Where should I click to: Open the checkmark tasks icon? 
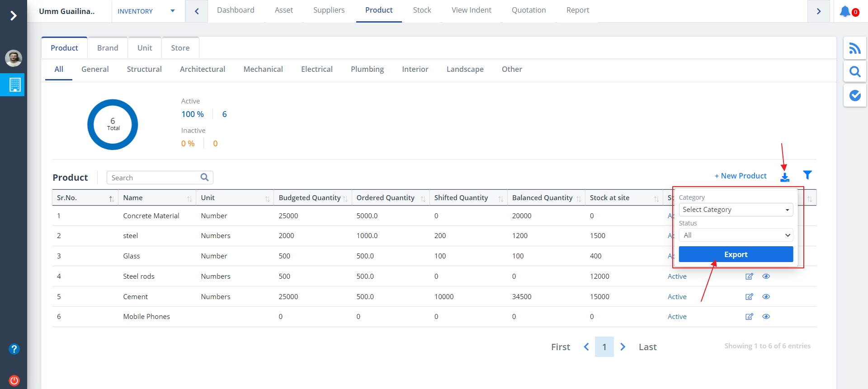854,95
